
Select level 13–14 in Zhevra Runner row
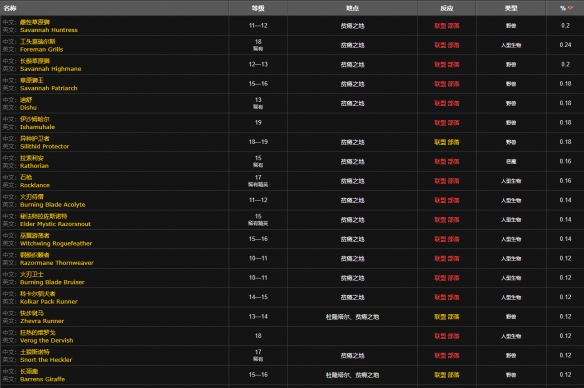coord(258,317)
